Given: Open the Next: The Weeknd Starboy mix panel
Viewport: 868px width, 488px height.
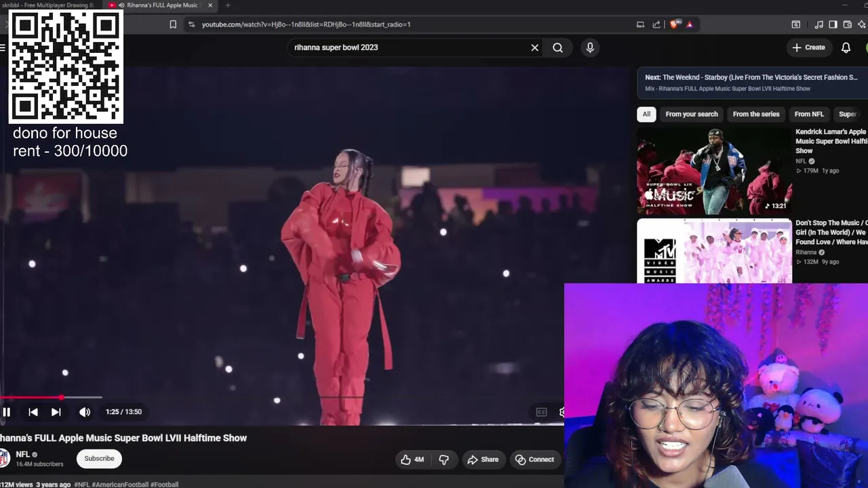Looking at the screenshot, I should [x=752, y=83].
